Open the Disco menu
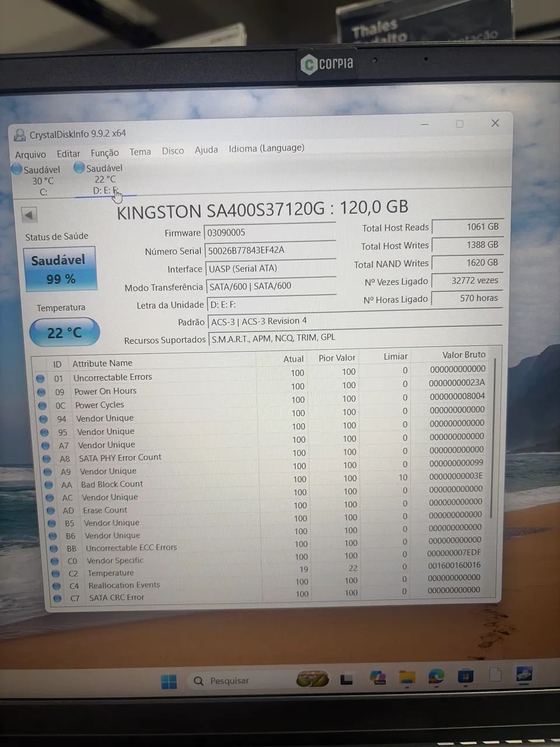This screenshot has width=560, height=747. click(x=173, y=151)
